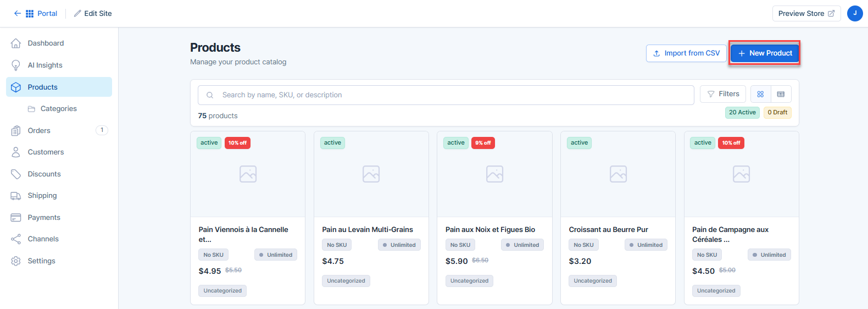Open Pain Viennois à la Cannelle image
This screenshot has height=309, width=868.
pyautogui.click(x=248, y=174)
